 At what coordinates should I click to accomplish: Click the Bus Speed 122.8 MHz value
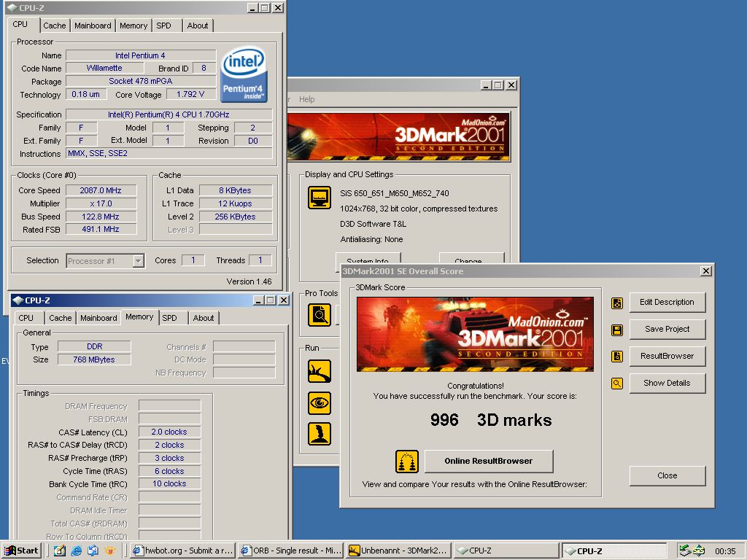pyautogui.click(x=101, y=217)
